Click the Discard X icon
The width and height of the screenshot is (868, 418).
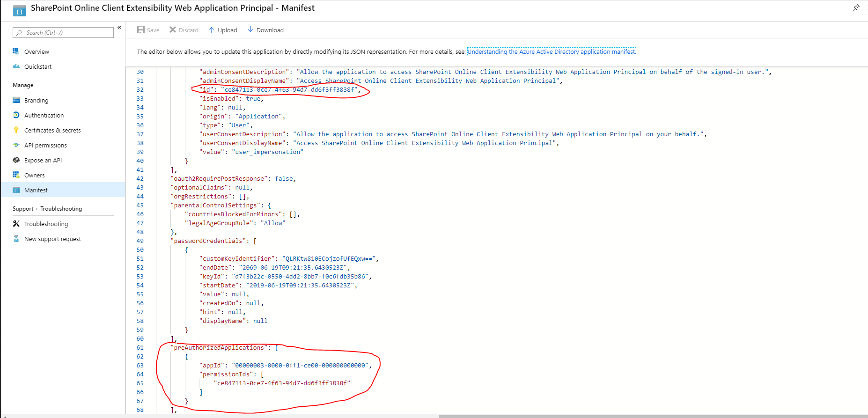point(173,30)
